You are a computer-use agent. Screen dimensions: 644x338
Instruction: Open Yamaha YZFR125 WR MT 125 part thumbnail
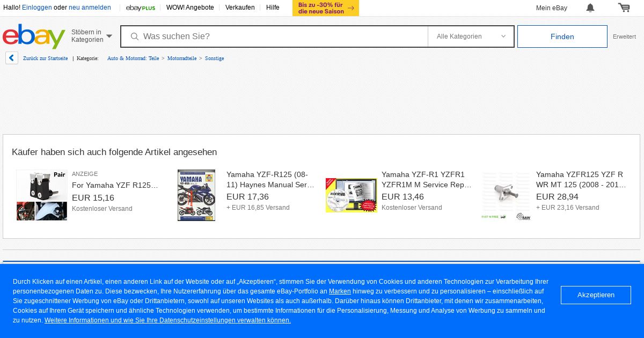506,195
